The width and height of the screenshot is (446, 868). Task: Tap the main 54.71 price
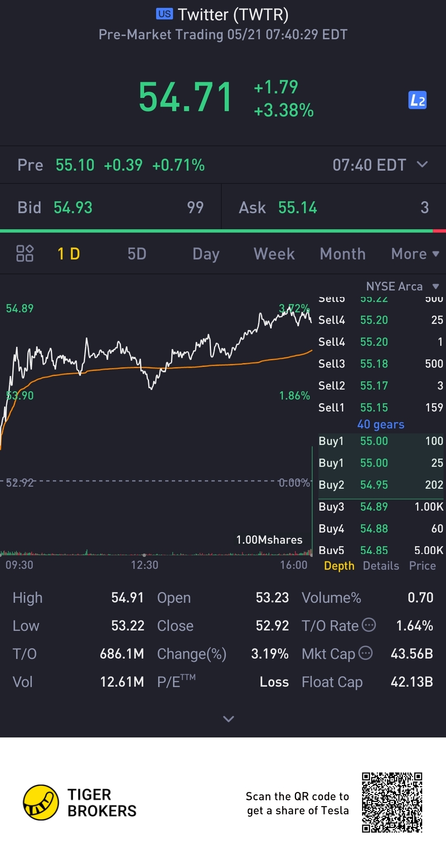click(185, 98)
